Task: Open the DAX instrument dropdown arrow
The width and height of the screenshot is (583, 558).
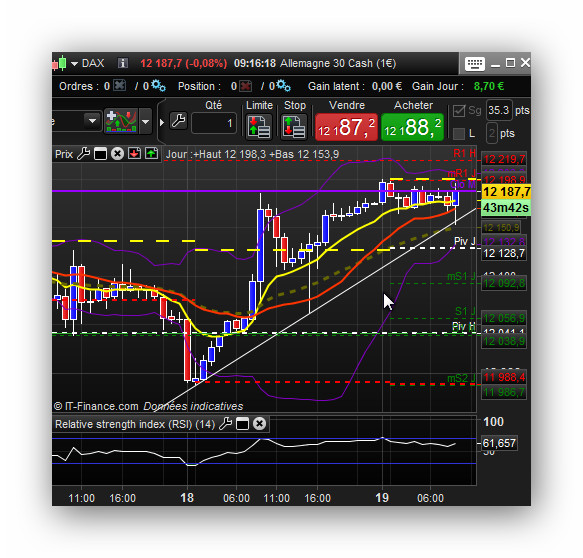Action: [74, 64]
